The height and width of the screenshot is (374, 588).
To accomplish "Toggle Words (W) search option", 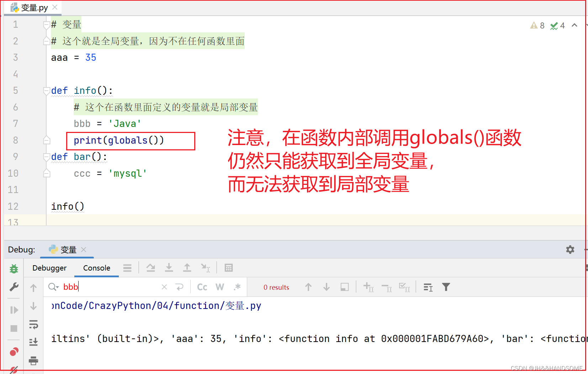I will [x=220, y=287].
